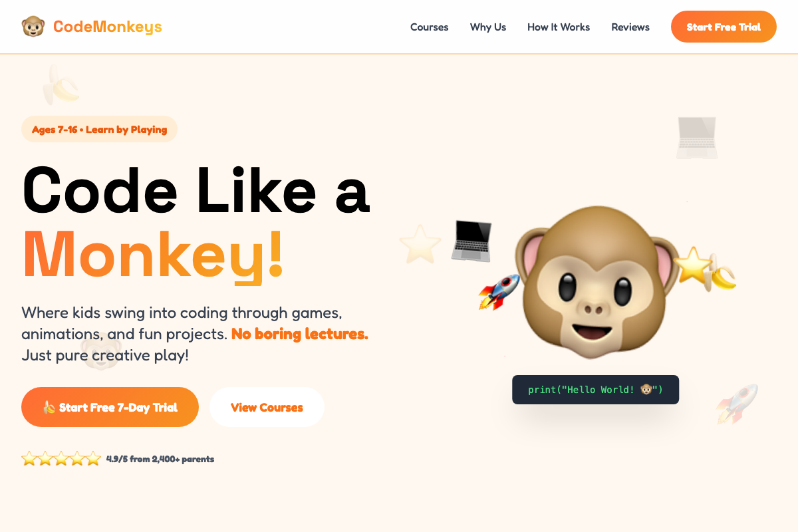Click the bright star on monkey's right ear
798x532 pixels.
coord(692,265)
